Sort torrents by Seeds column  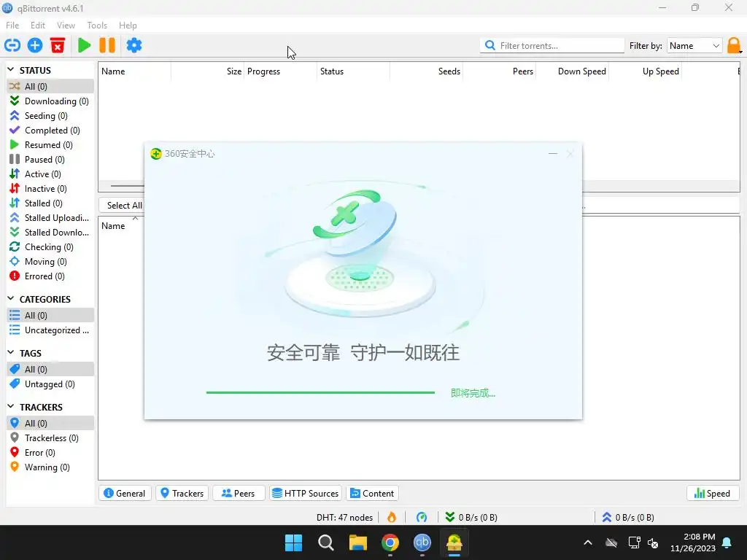pos(426,71)
